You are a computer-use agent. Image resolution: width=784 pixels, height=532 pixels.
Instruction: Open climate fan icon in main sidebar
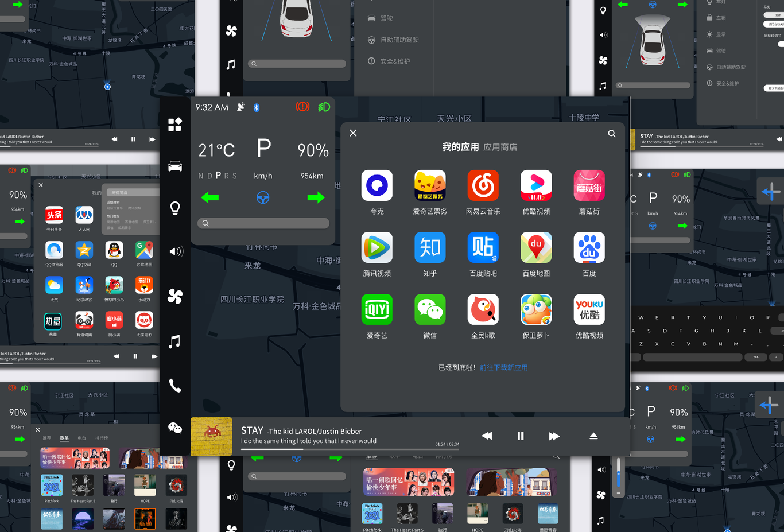[x=175, y=296]
